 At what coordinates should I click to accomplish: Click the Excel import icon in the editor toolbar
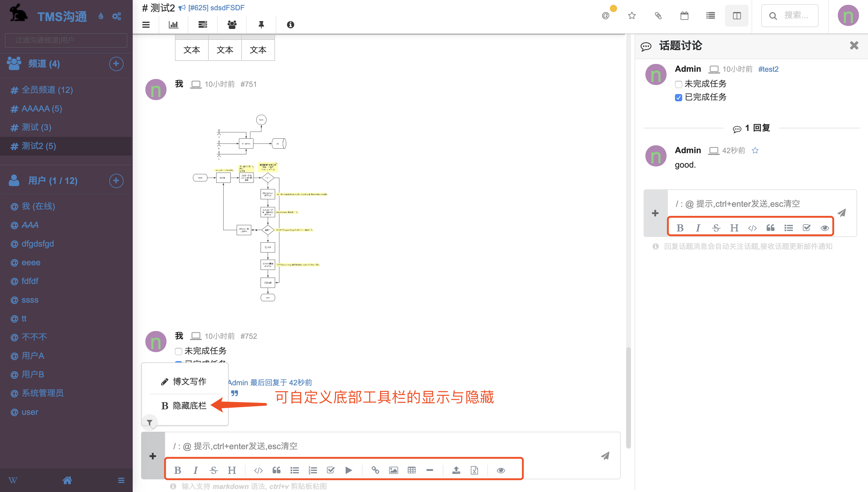[x=474, y=470]
